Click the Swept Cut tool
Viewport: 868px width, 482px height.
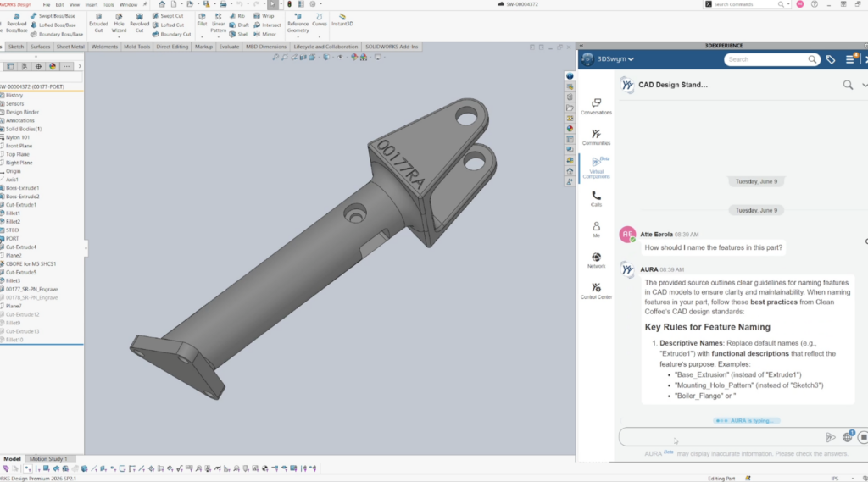(168, 16)
